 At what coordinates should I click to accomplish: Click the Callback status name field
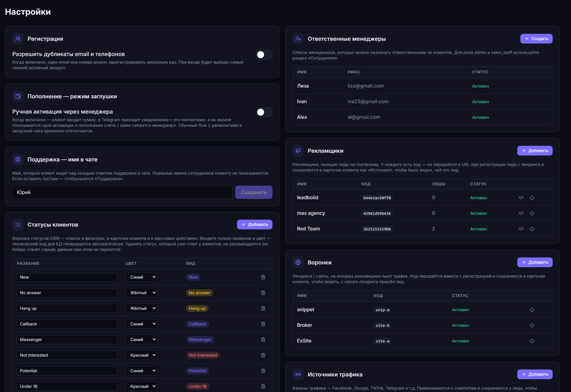point(67,324)
